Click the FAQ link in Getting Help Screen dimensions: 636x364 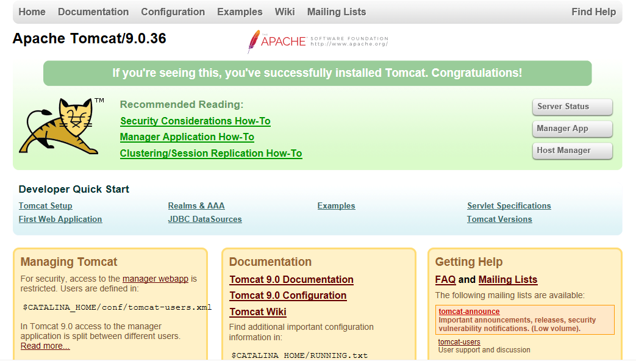(x=445, y=280)
